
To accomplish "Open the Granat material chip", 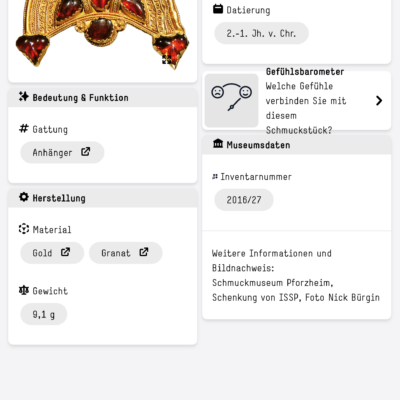I will tap(126, 253).
